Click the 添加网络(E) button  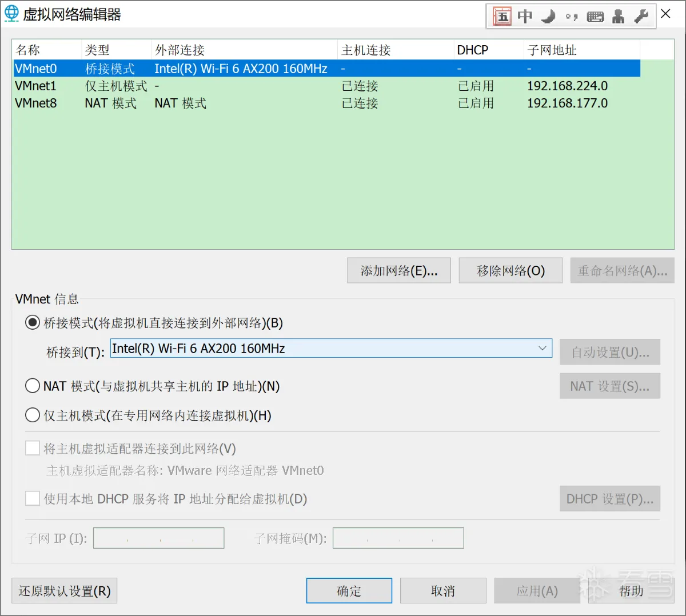tap(398, 270)
